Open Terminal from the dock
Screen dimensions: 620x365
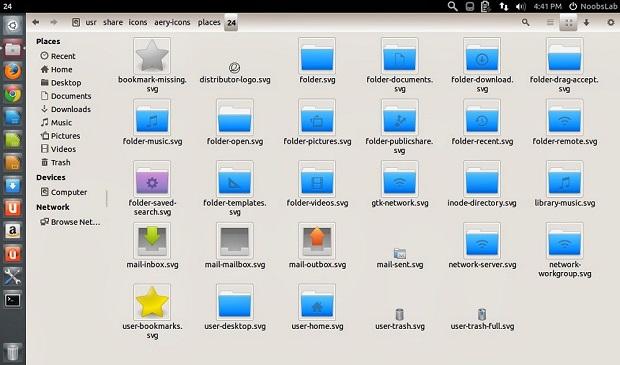coord(13,300)
